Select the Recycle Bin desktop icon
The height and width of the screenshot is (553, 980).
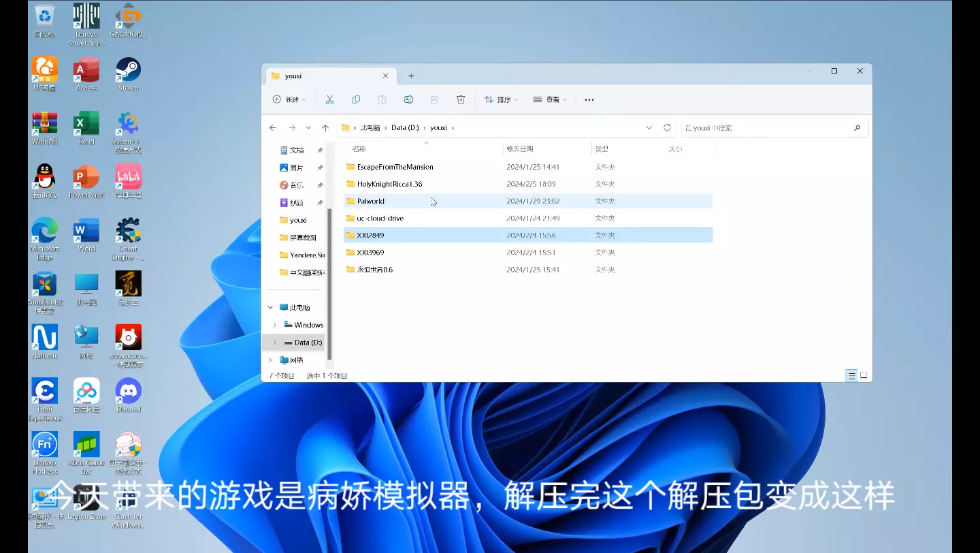(45, 20)
